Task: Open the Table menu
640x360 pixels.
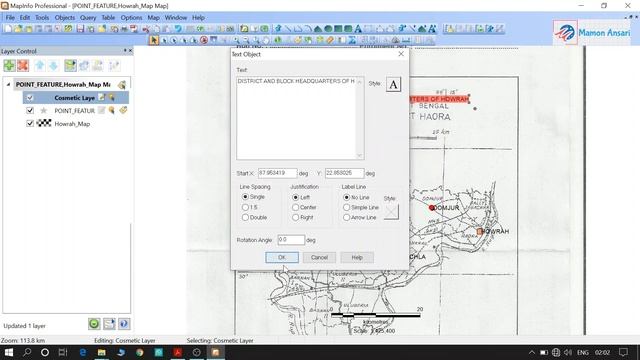Action: (x=108, y=18)
